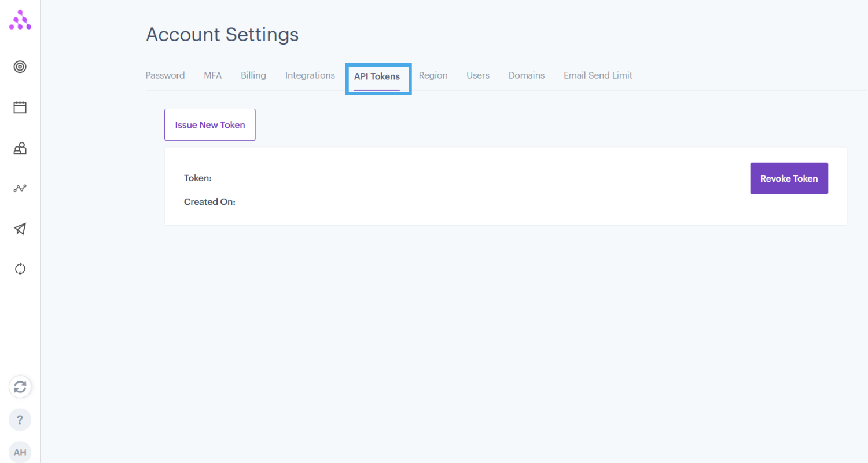The width and height of the screenshot is (868, 463).
Task: Open the line graph analytics icon
Action: click(20, 188)
